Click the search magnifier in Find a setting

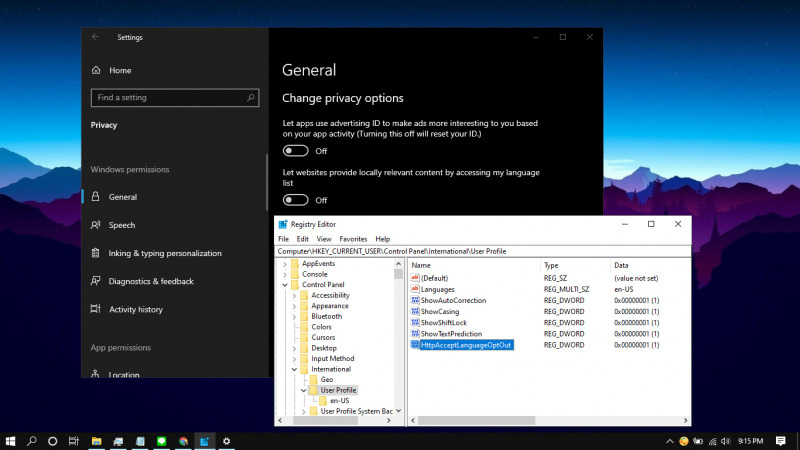coord(251,97)
